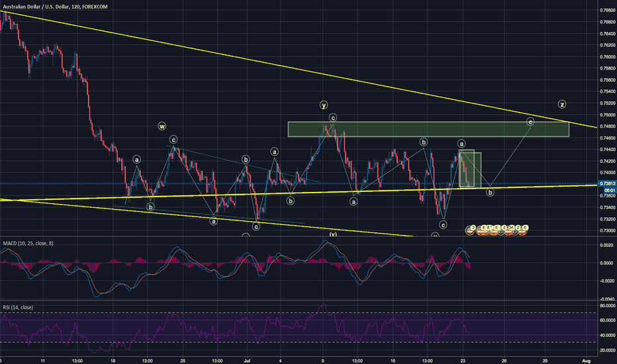Screen dimensions: 617x364
Task: Click the 'Aug' date axis label
Action: tap(587, 361)
